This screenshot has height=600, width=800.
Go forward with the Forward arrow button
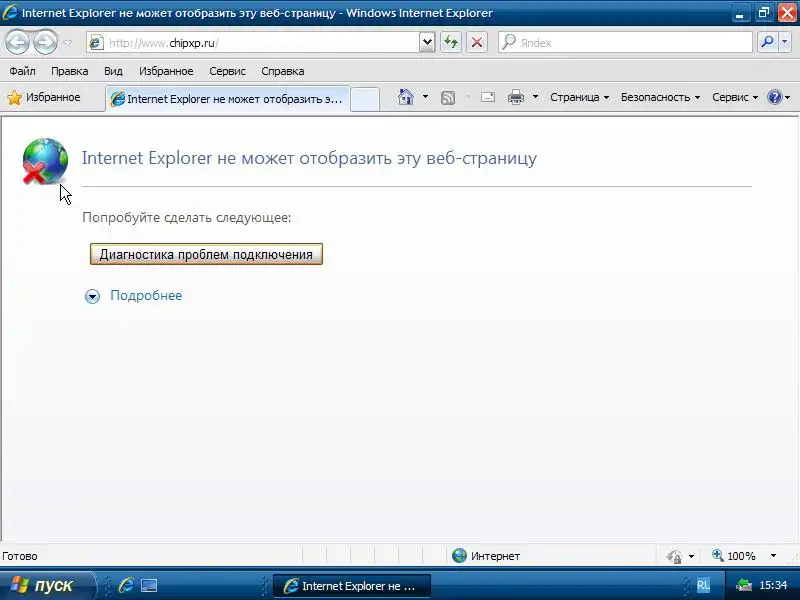point(45,42)
